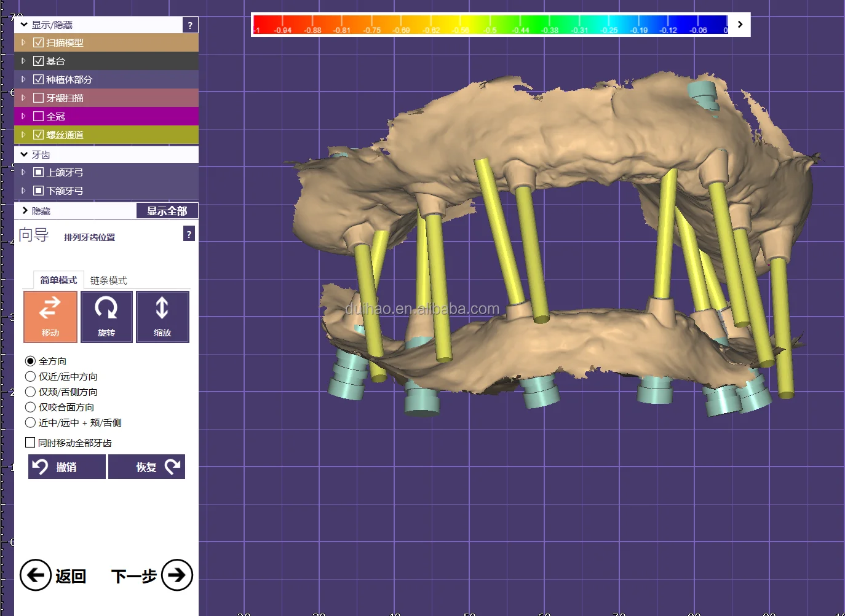Expand the 基台 row triangle
The height and width of the screenshot is (616, 845).
23,61
